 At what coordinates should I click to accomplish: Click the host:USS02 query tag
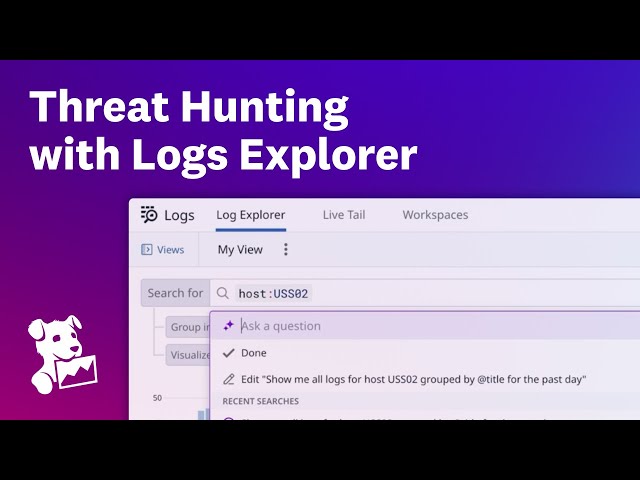tap(273, 293)
